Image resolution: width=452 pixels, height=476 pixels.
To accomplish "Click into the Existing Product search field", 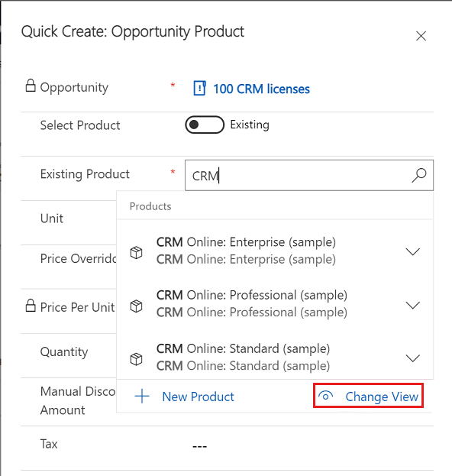I will click(x=309, y=176).
